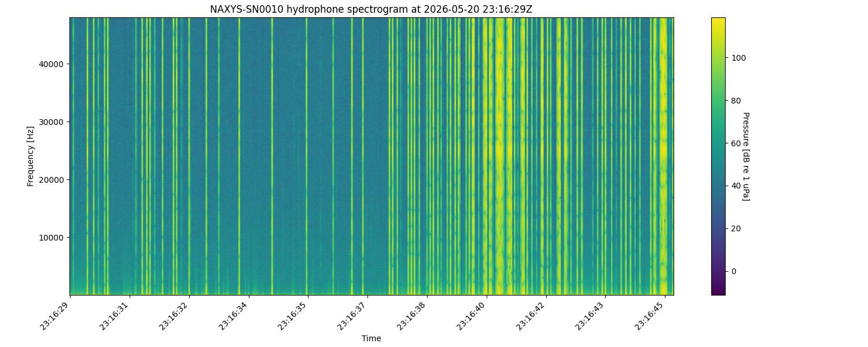Click the Time axis label
The height and width of the screenshot is (347, 868).
click(371, 338)
